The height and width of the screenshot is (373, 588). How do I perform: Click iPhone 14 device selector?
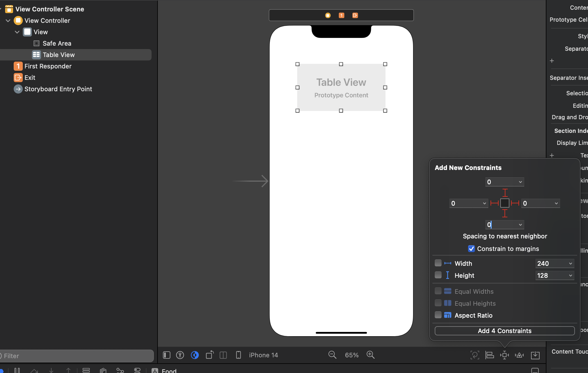point(263,355)
